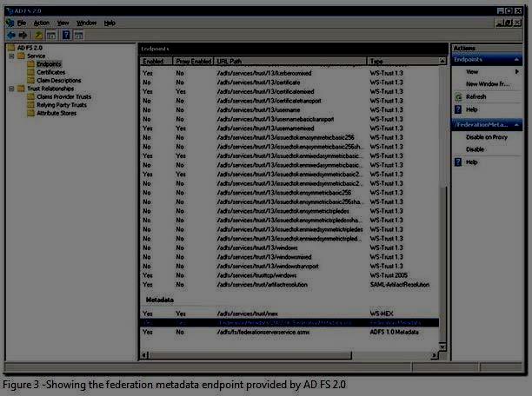Select the /adfs/services/trust/13/username row
This screenshot has width=532, height=396.
pos(289,109)
